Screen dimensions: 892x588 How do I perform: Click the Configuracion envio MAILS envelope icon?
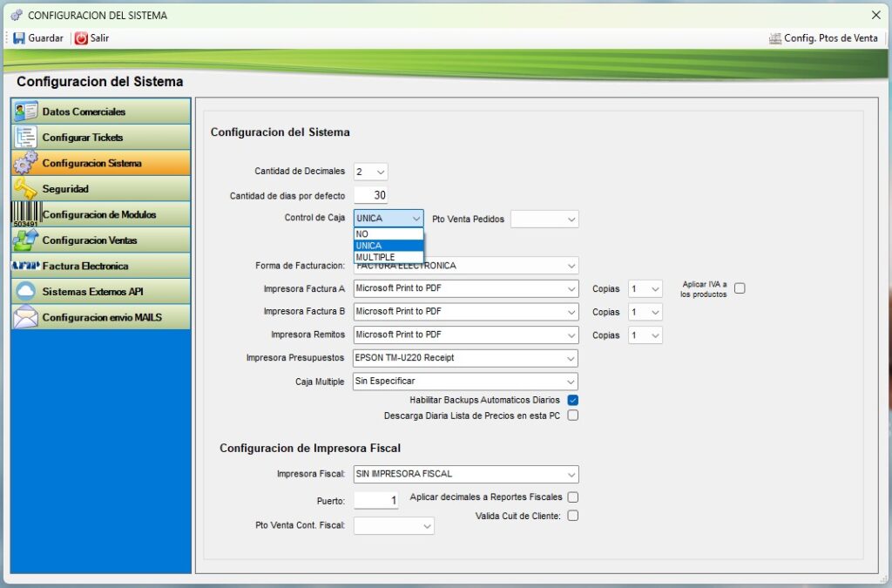pos(26,317)
